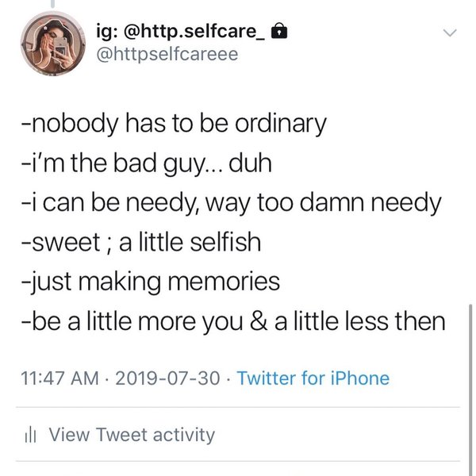Tap the "be a little more you" line
Image resolution: width=476 pixels, height=476 pixels.
pos(232,321)
